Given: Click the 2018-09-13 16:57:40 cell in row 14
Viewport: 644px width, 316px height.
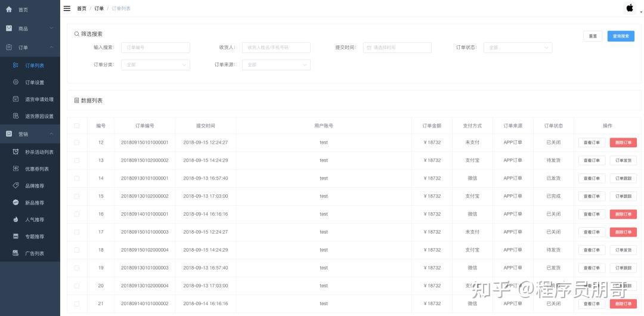Looking at the screenshot, I should coord(205,178).
